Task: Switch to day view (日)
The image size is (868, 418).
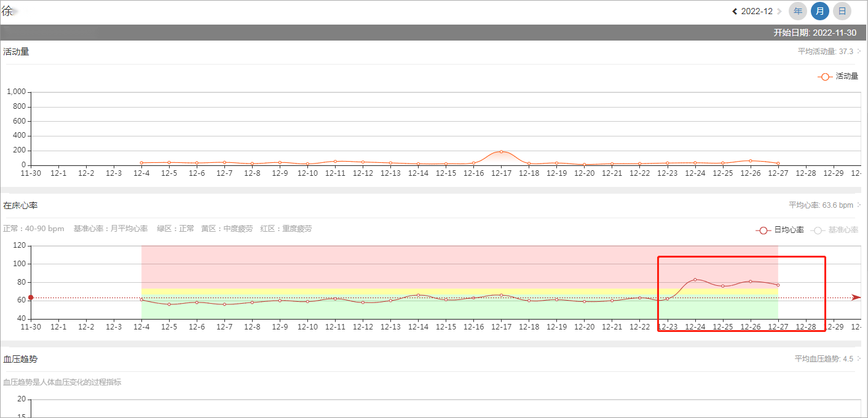Action: [x=842, y=11]
